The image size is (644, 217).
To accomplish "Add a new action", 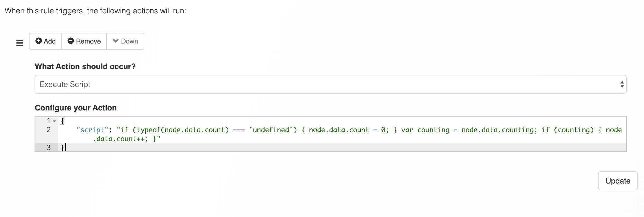I will 45,41.
